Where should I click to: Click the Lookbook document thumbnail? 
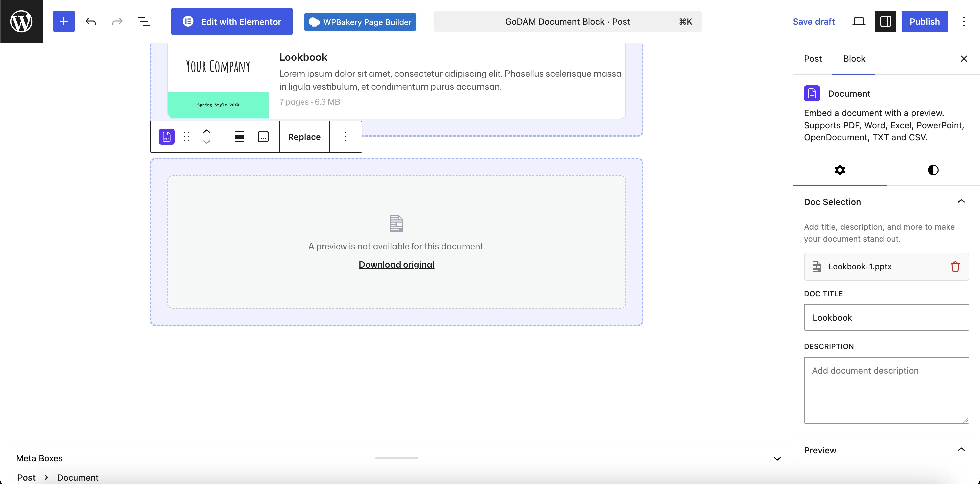(x=218, y=81)
